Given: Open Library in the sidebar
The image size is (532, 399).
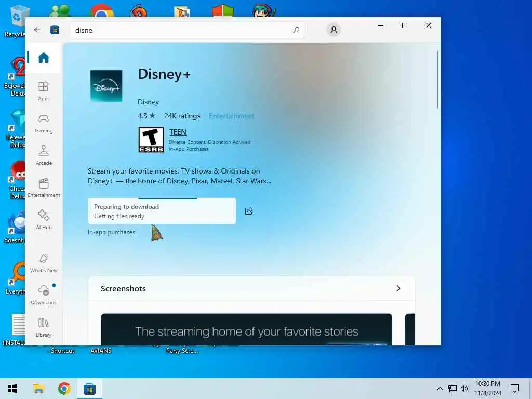Looking at the screenshot, I should [44, 327].
